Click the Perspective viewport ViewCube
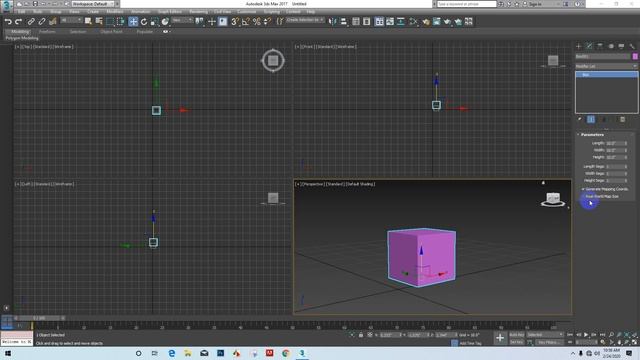640x360 pixels. pyautogui.click(x=553, y=199)
